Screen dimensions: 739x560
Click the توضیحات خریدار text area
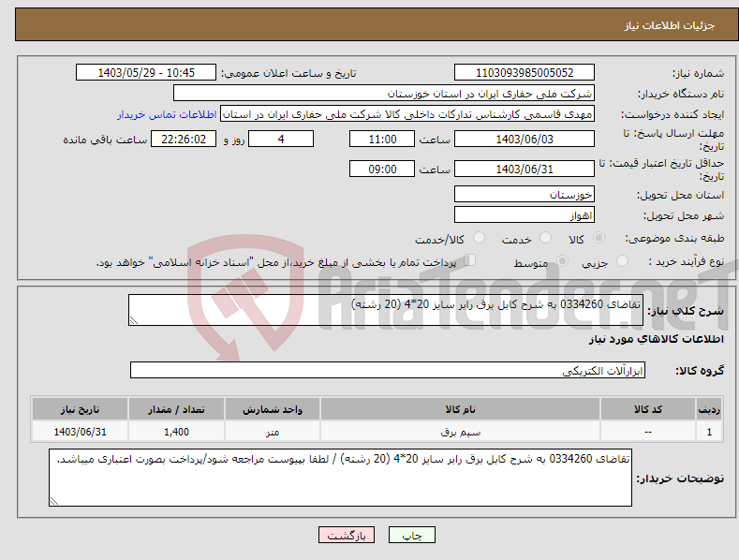point(340,478)
